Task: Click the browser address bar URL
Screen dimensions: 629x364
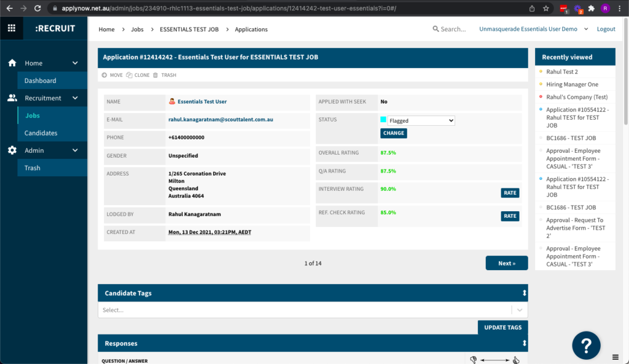Action: pos(229,8)
